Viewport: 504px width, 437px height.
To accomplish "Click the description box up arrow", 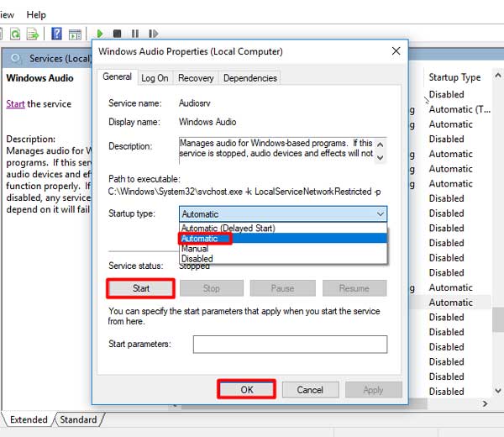I will pos(380,145).
